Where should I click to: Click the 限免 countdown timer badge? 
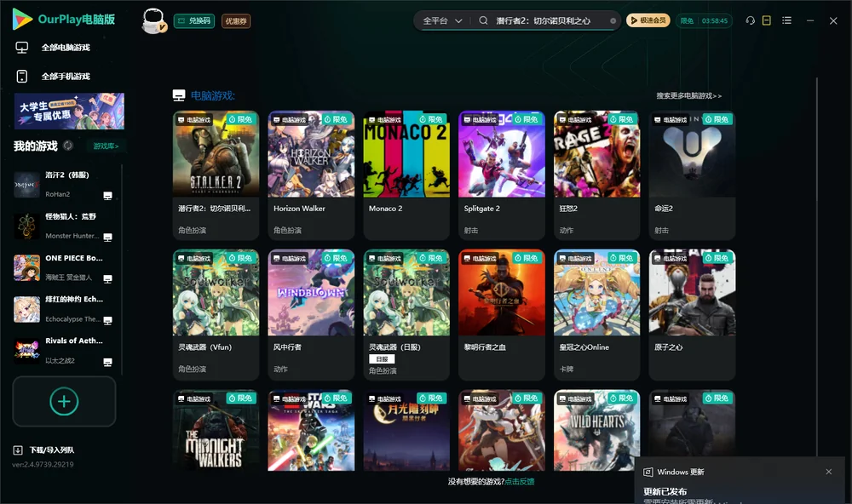[x=704, y=20]
